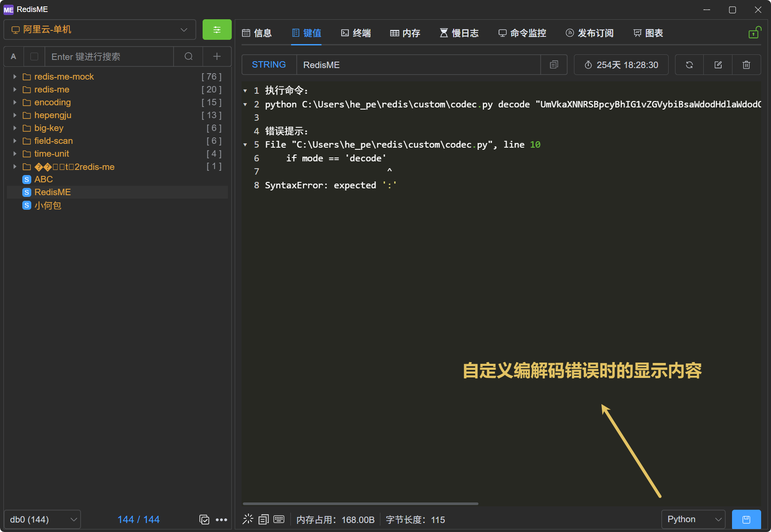Click the copy value icon in status bar

point(263,519)
